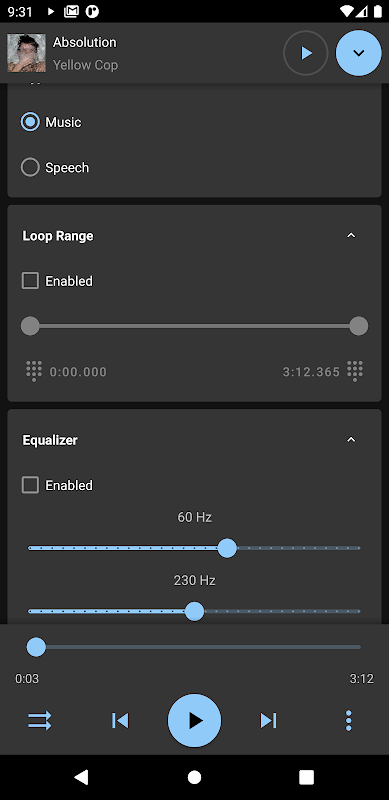This screenshot has height=800, width=389.
Task: Tap the Android back navigation button
Action: (81, 777)
